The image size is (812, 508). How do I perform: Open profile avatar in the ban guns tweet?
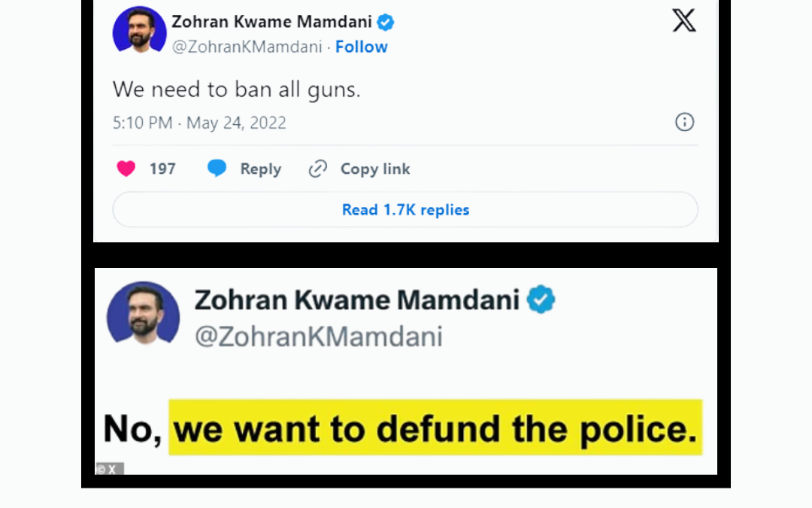pyautogui.click(x=139, y=31)
